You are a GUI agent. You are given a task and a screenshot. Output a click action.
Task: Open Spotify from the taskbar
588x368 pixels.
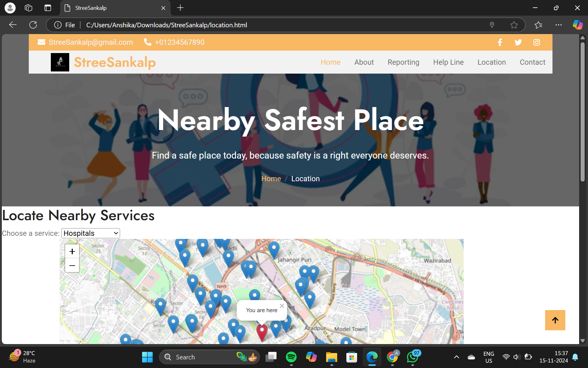[291, 357]
